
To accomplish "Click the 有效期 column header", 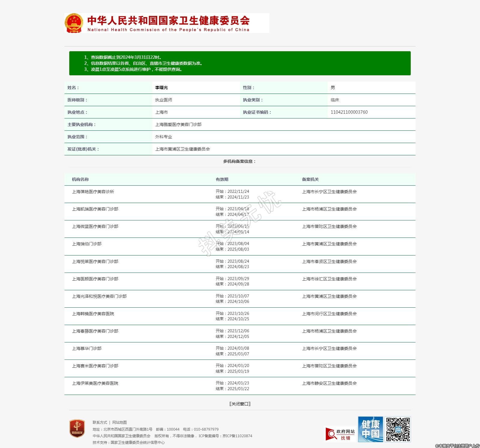I will click(x=222, y=179).
